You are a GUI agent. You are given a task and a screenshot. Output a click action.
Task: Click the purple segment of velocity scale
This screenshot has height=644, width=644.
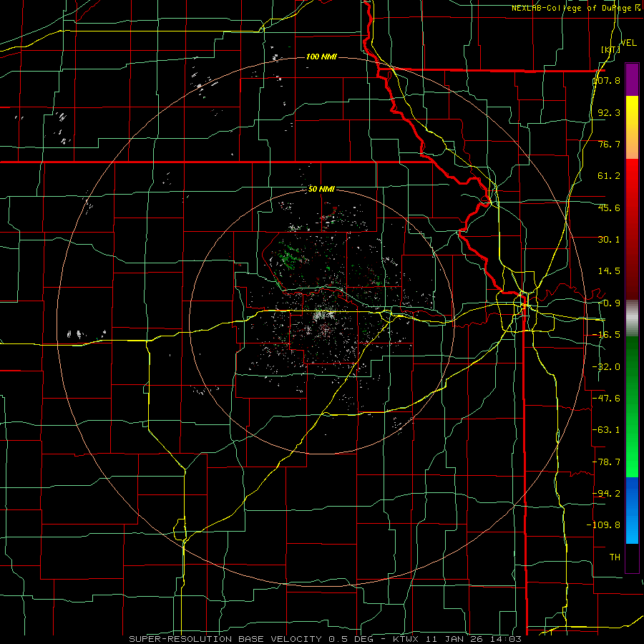(632, 79)
